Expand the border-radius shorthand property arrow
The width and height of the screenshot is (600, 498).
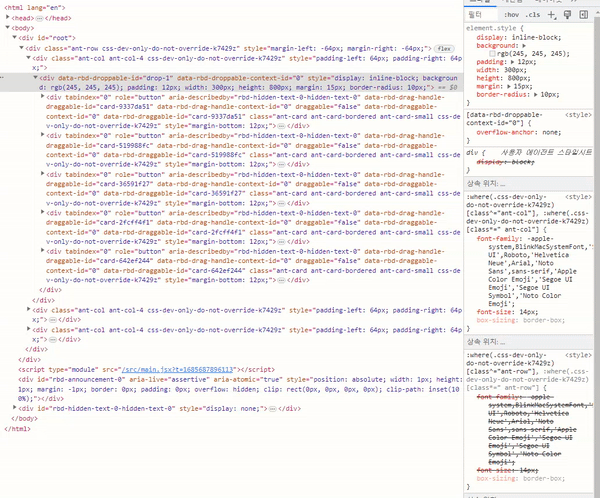pos(535,95)
